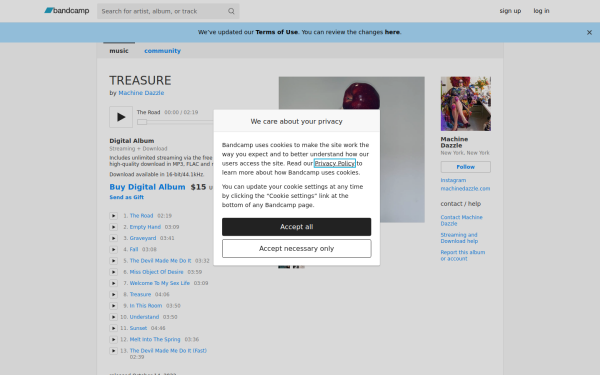Screen dimensions: 600x375
Task: Play track 3 Graveyard
Action: point(114,238)
